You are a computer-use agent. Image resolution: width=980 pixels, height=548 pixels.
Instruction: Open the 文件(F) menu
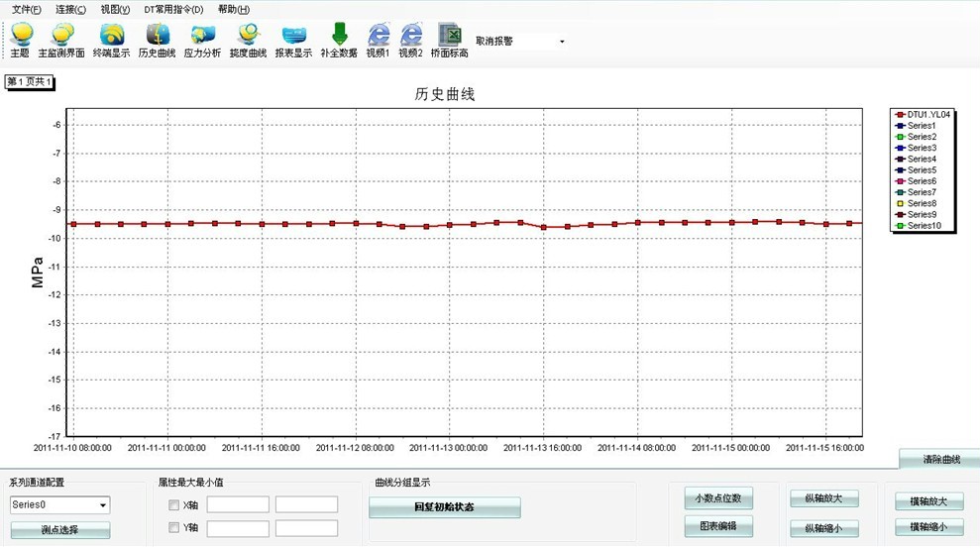[27, 9]
